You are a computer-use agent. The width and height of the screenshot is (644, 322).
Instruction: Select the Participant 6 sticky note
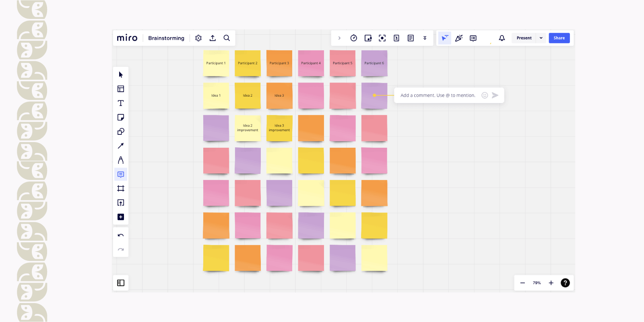coord(374,63)
